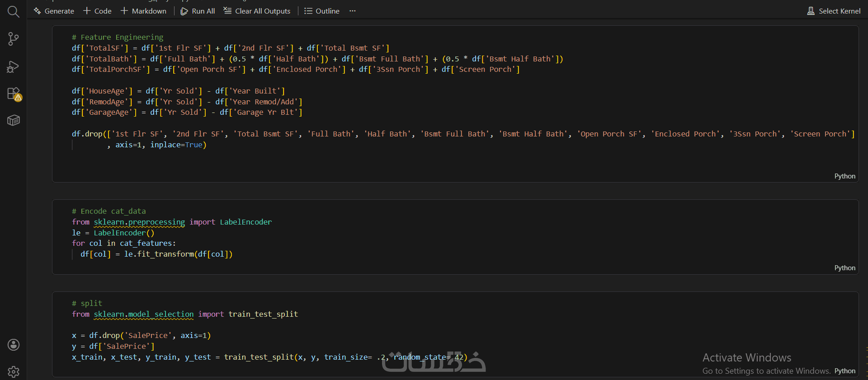Open the Manage settings gear
This screenshot has width=868, height=380.
click(x=14, y=371)
